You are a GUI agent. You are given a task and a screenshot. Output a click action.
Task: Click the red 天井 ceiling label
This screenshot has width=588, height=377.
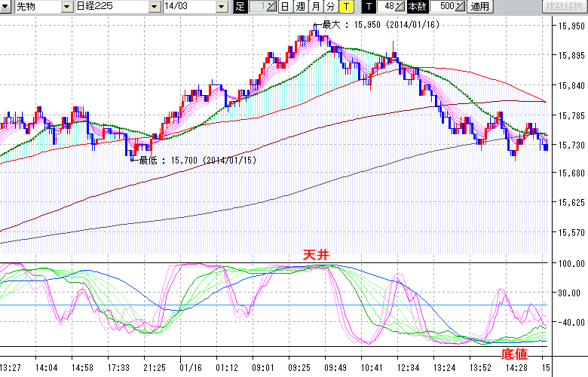click(x=316, y=256)
